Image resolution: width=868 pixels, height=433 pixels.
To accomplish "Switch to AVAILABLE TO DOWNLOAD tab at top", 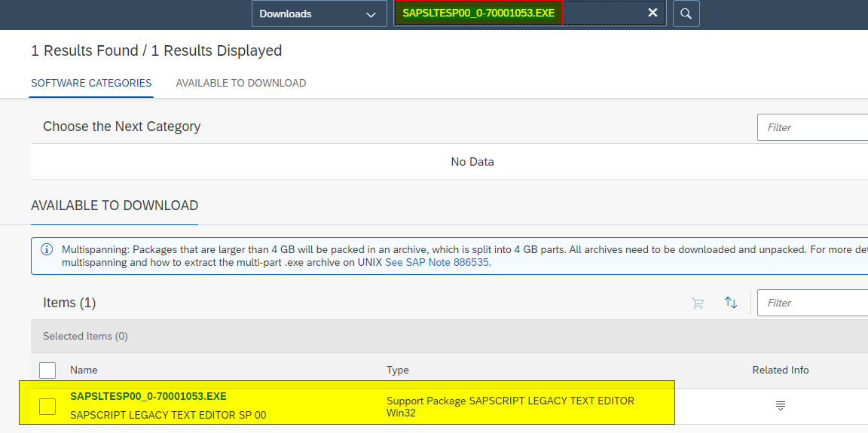I will [x=241, y=83].
